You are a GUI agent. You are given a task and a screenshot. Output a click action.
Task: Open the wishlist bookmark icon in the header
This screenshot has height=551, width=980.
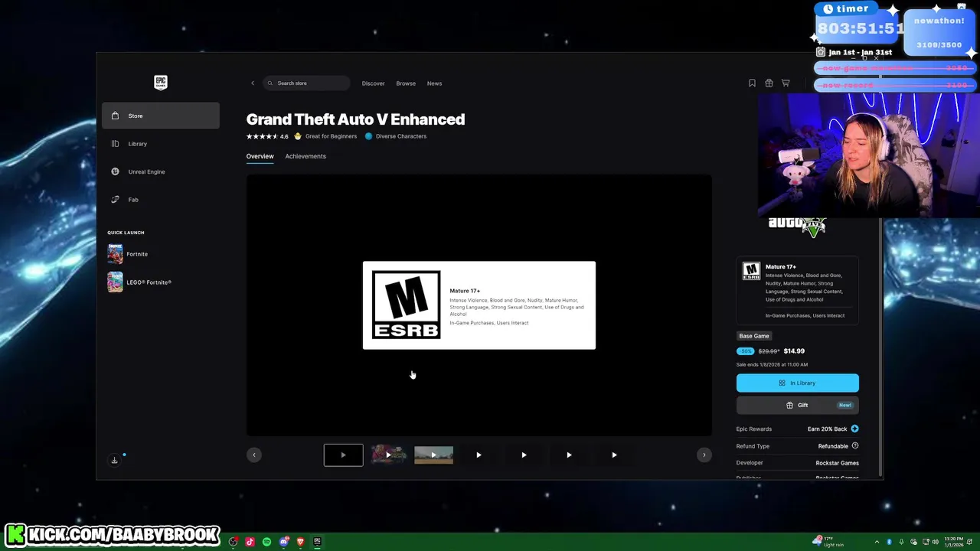752,83
